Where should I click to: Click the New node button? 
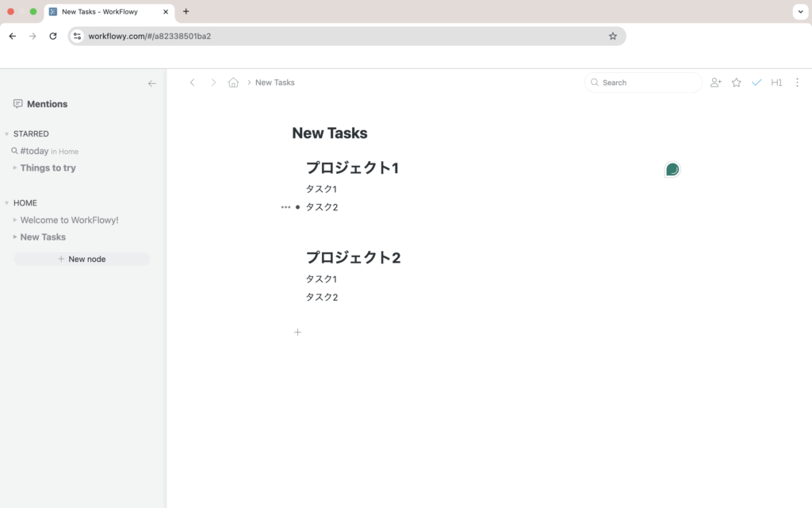pyautogui.click(x=82, y=259)
